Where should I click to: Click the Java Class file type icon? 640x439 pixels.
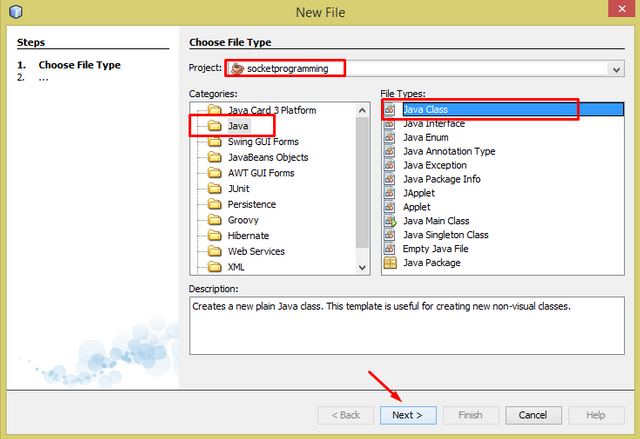pos(389,109)
